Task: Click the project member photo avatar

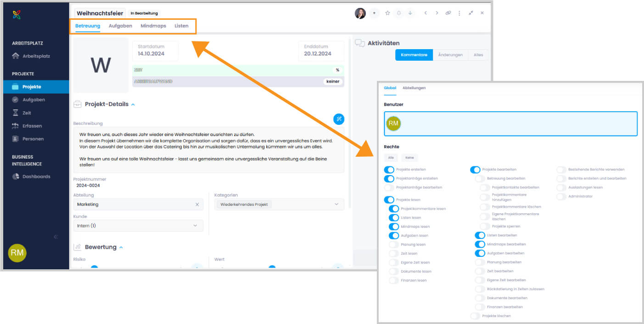Action: pos(360,13)
